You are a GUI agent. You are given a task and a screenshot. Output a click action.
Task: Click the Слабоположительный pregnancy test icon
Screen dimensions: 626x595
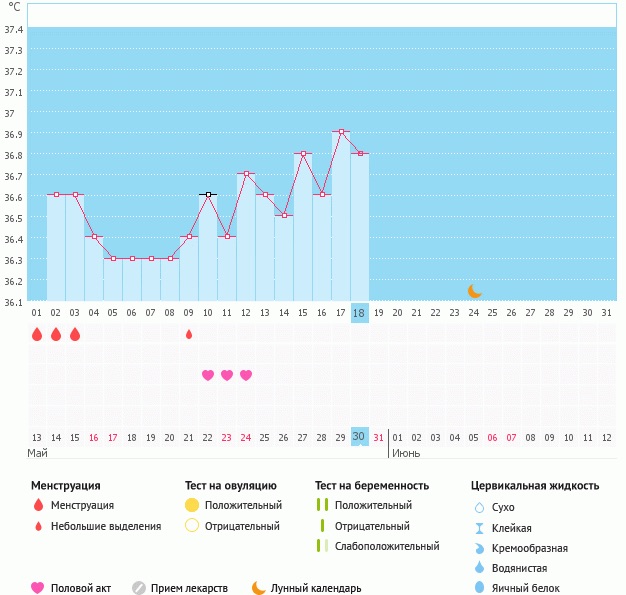321,546
